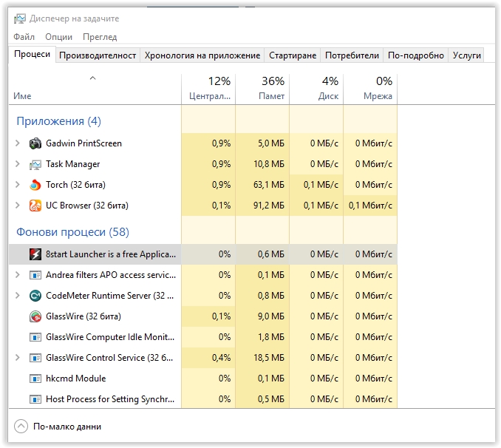501x448 pixels.
Task: Switch to the По-подробно tab
Action: [416, 55]
